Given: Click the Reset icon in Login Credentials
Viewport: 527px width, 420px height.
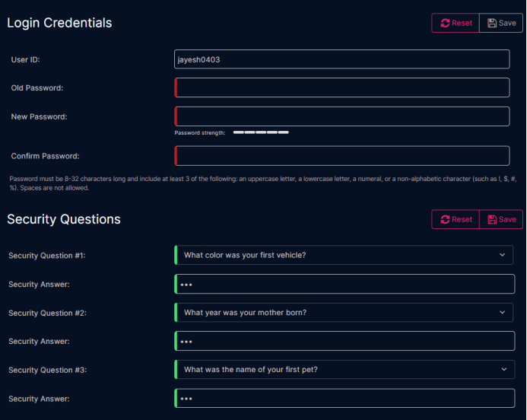Looking at the screenshot, I should coord(445,23).
